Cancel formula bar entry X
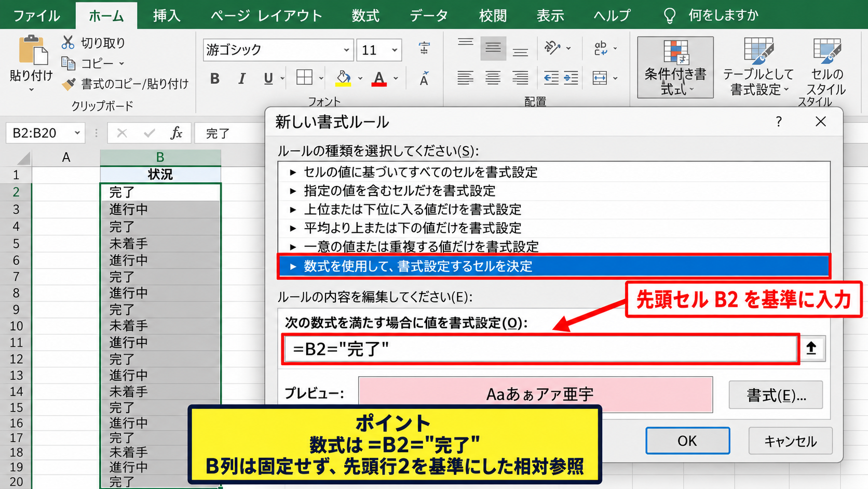 (x=122, y=133)
